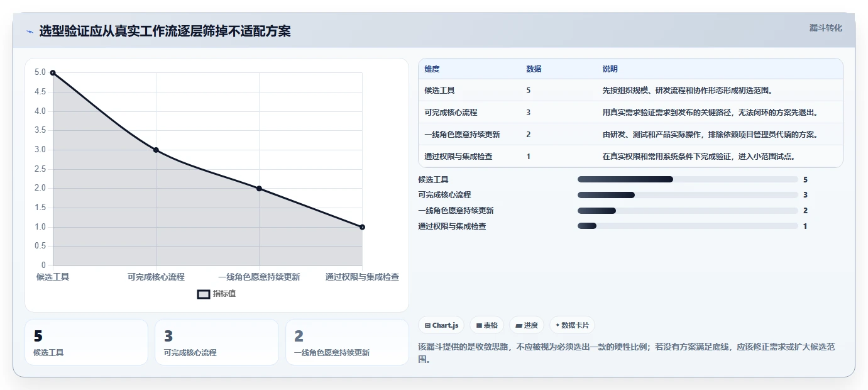Click the x-axis label 候选工具
The image size is (868, 390).
pyautogui.click(x=53, y=277)
